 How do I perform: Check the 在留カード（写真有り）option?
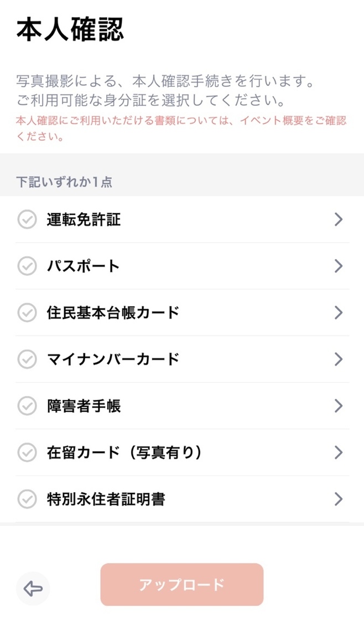point(27,452)
